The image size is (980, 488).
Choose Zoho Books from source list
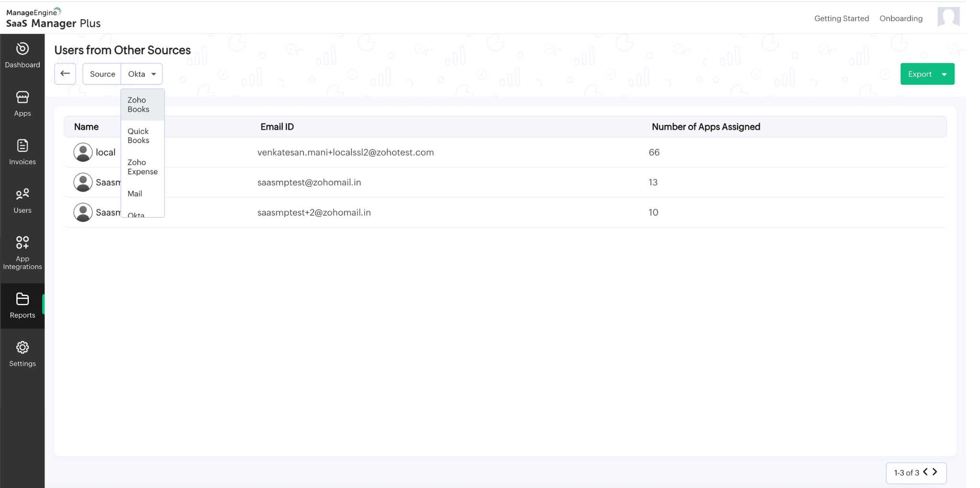[x=138, y=104]
